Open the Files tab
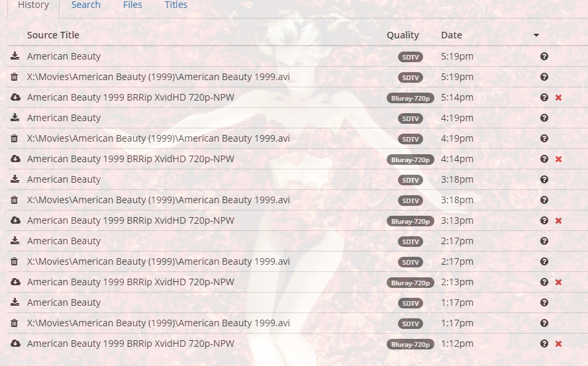Screen dimensions: 588x366 pos(132,5)
